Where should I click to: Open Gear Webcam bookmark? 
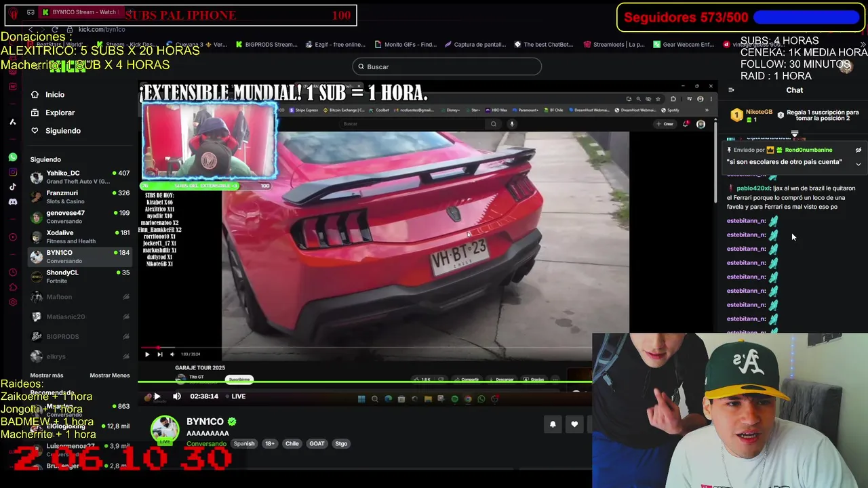683,45
